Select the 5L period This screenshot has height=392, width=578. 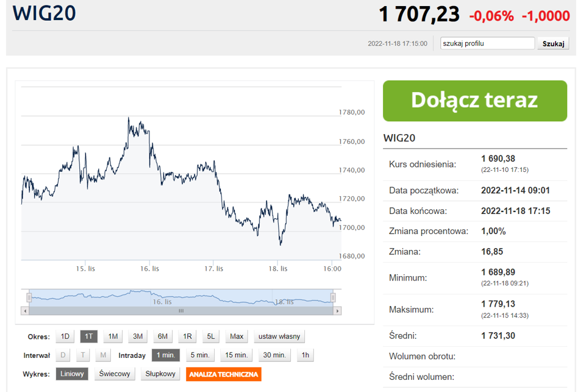pyautogui.click(x=210, y=337)
